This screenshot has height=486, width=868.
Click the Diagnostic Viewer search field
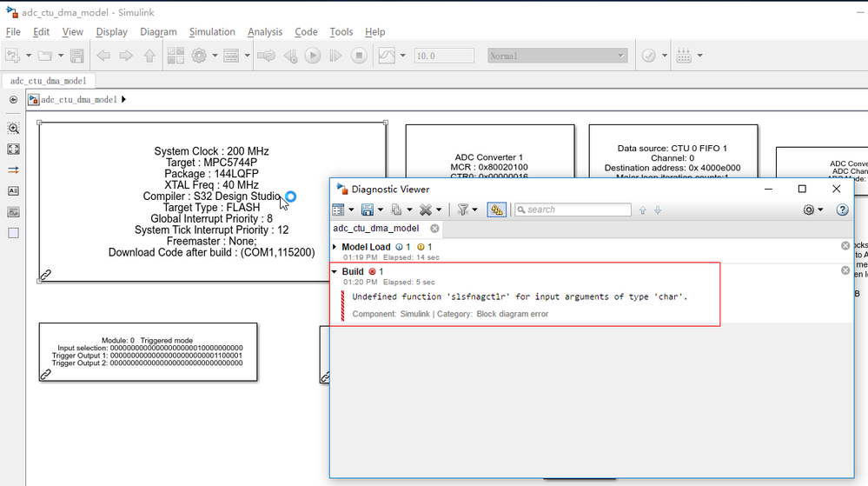pos(573,210)
